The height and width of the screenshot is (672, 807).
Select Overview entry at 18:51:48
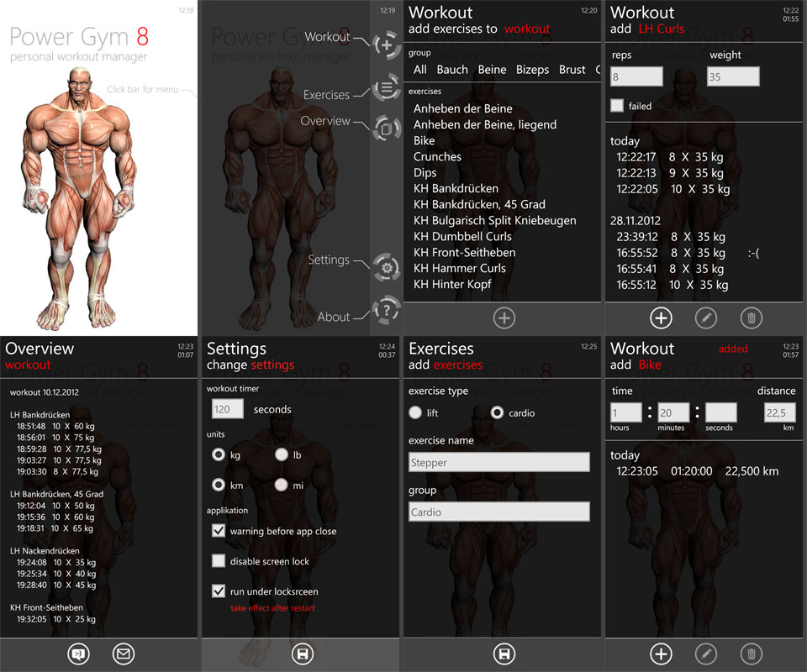click(55, 426)
